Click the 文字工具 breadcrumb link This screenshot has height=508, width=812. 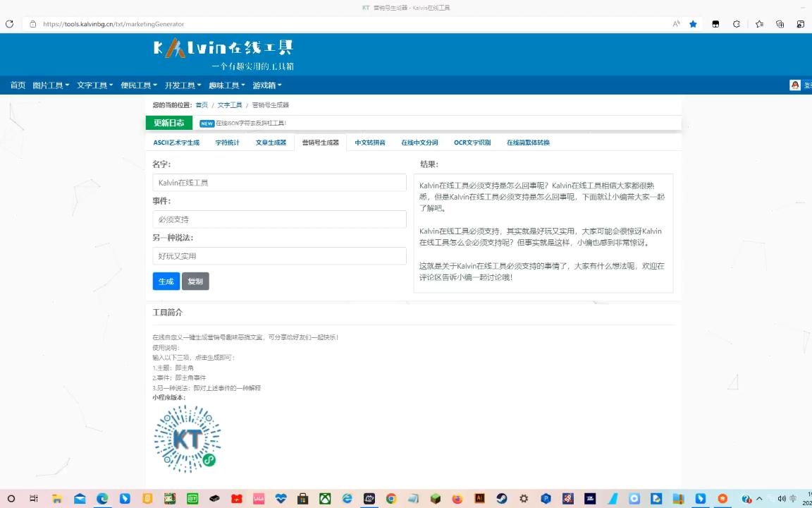pos(229,104)
